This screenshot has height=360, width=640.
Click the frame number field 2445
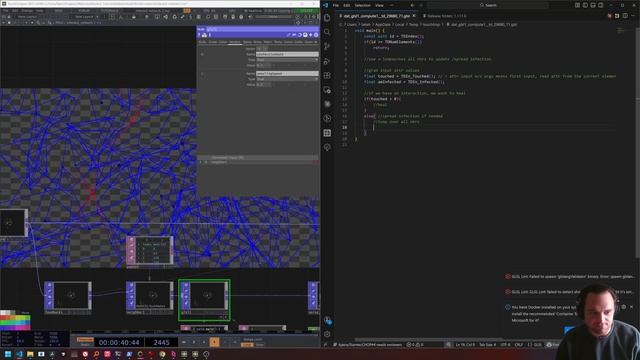pyautogui.click(x=161, y=342)
